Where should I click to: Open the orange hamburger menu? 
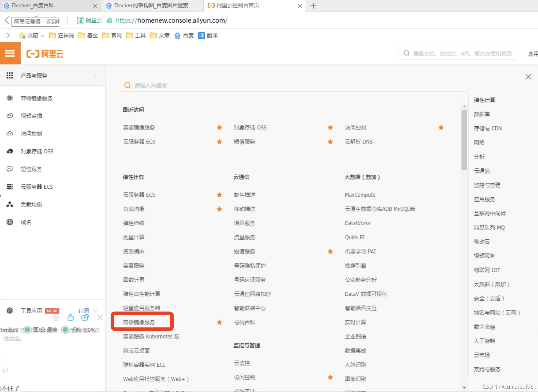[10, 53]
